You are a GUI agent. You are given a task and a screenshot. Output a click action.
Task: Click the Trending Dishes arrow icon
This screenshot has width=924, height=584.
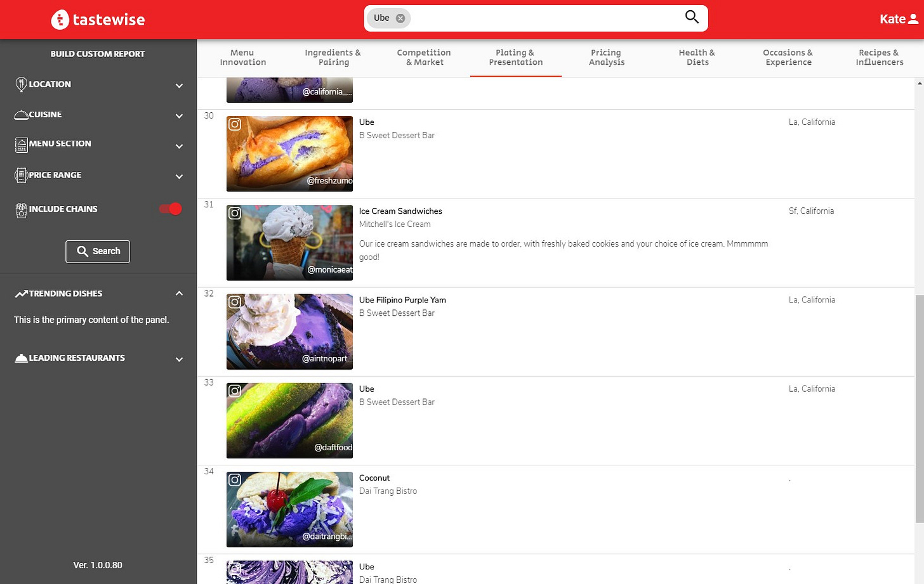coord(22,294)
